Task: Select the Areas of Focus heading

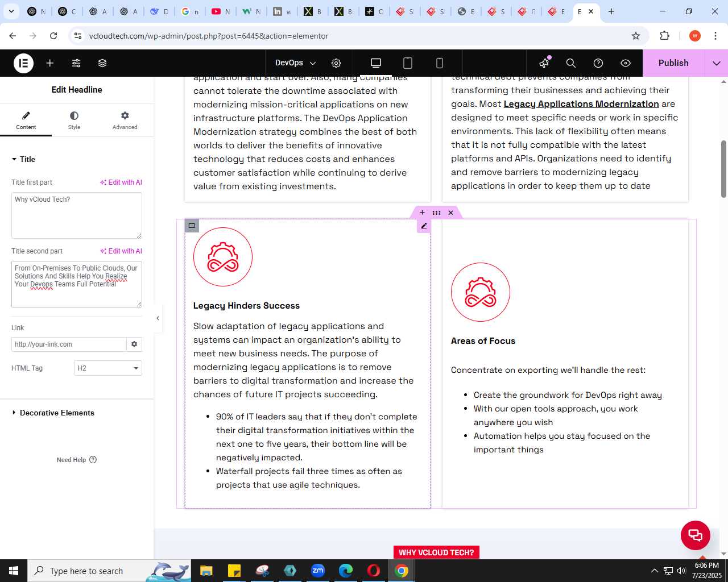Action: click(x=483, y=341)
